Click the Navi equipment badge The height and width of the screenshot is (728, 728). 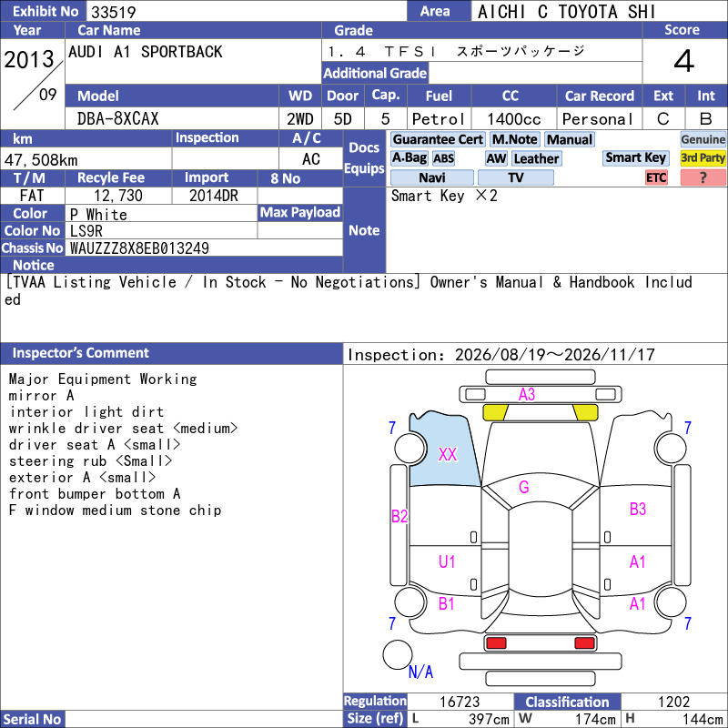pyautogui.click(x=431, y=177)
